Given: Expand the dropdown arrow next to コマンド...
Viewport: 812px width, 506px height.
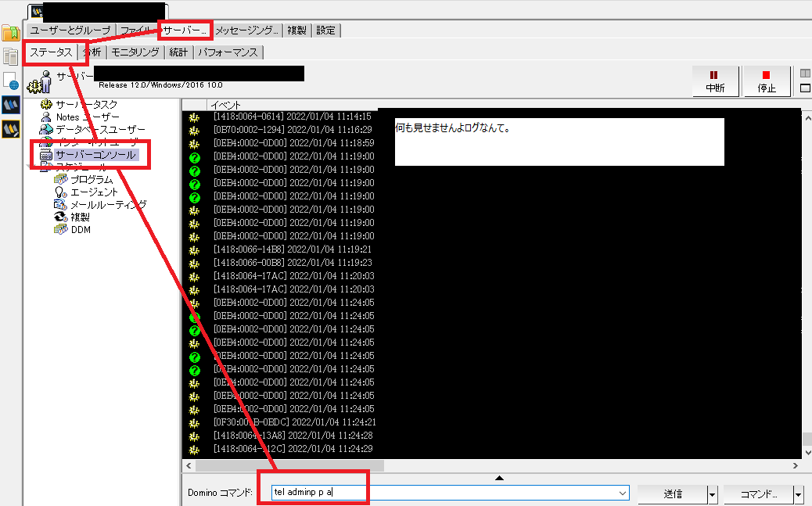Looking at the screenshot, I should [x=799, y=494].
